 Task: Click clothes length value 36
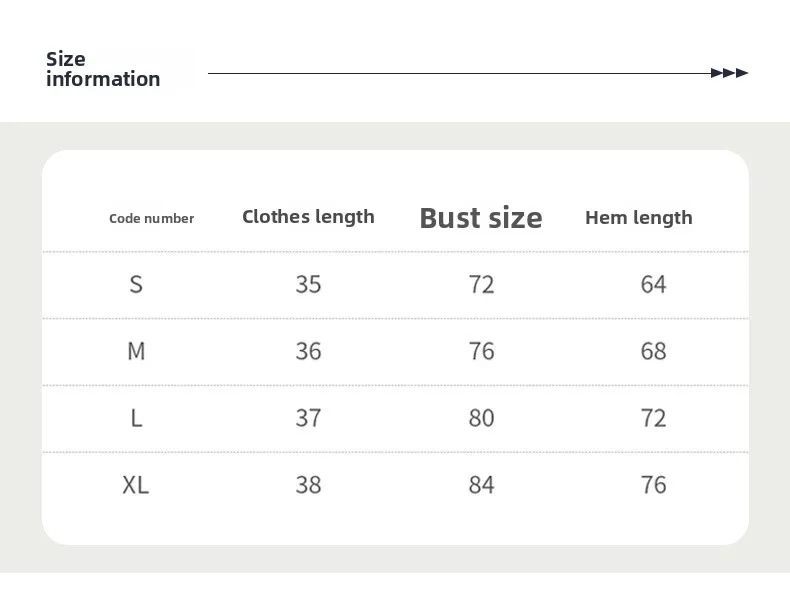click(x=308, y=351)
